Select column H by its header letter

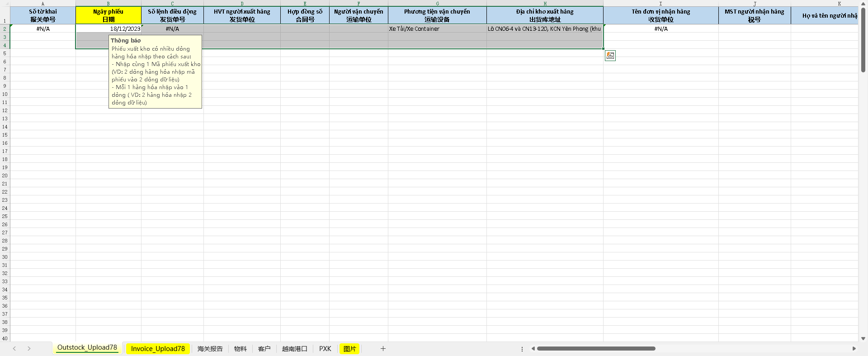tap(545, 4)
